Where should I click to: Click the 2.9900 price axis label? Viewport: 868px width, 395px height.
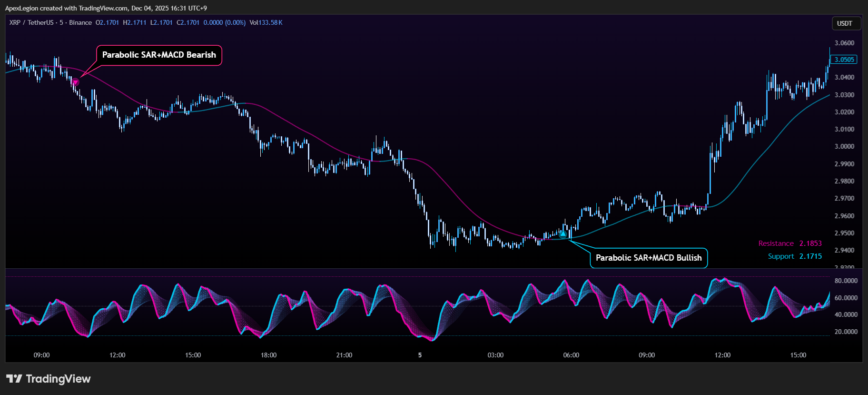pyautogui.click(x=845, y=164)
